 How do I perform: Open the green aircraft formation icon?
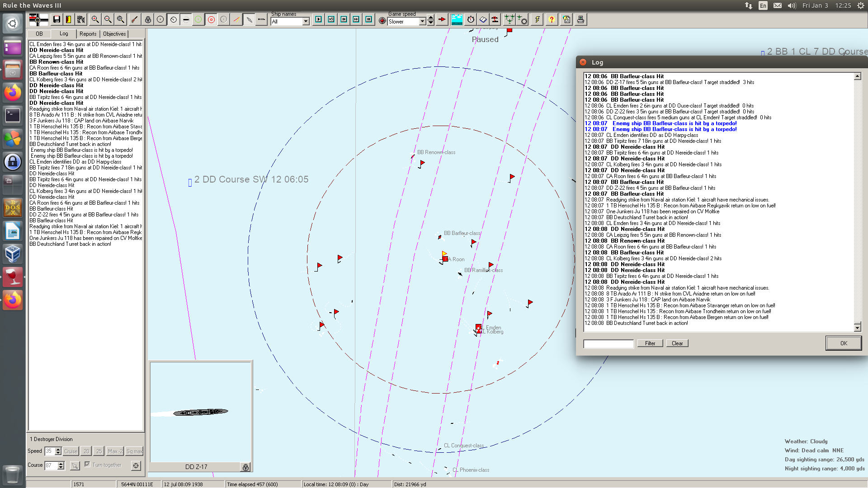click(x=509, y=19)
